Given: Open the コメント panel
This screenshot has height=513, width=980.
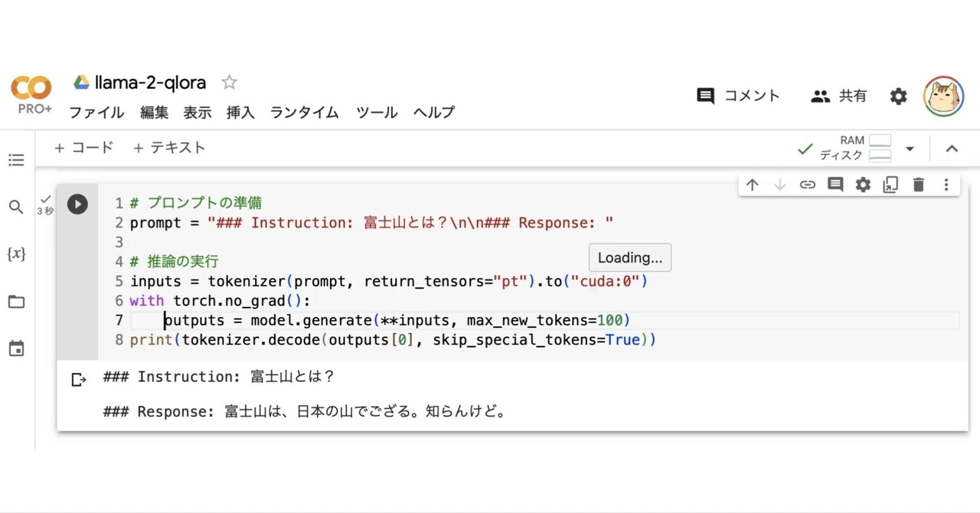Looking at the screenshot, I should [739, 96].
